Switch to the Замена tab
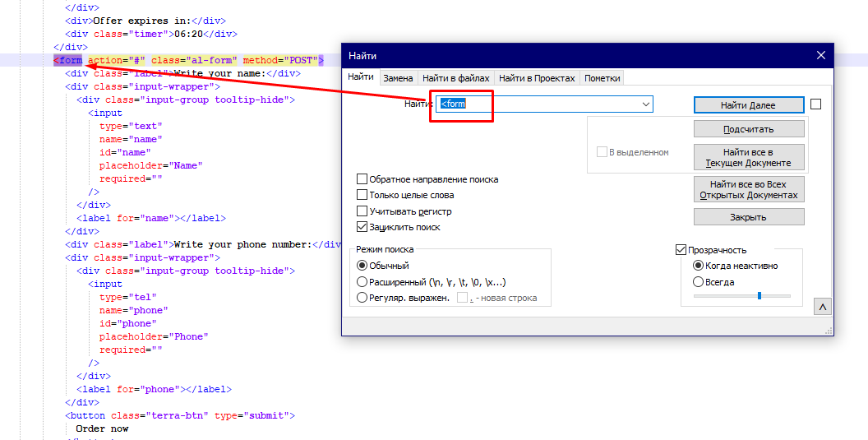The image size is (868, 440). click(398, 78)
